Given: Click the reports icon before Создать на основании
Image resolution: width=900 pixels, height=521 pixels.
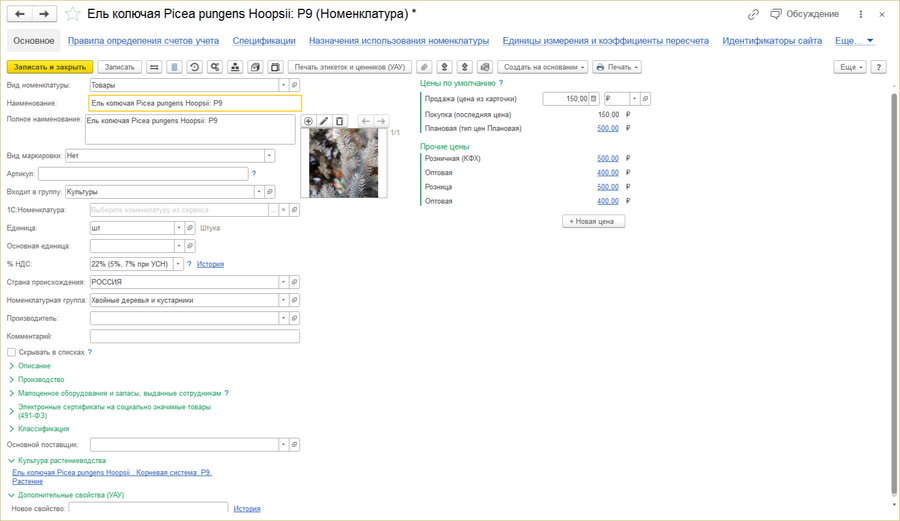Looking at the screenshot, I should [x=485, y=67].
